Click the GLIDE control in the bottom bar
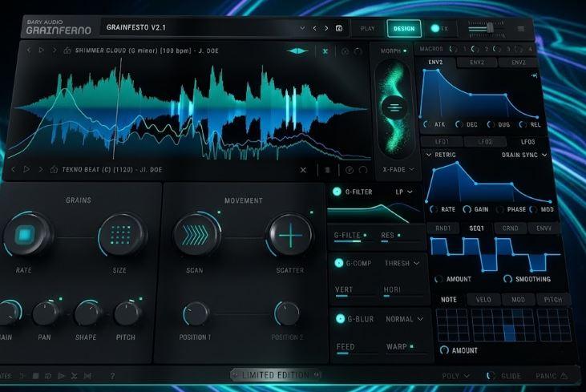Image resolution: width=586 pixels, height=392 pixels. point(504,376)
